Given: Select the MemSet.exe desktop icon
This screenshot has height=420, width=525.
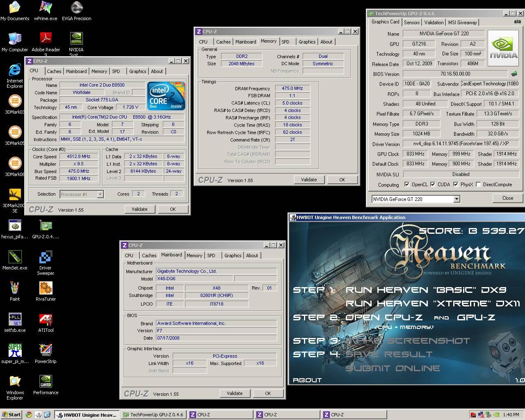Looking at the screenshot, I should [x=15, y=260].
